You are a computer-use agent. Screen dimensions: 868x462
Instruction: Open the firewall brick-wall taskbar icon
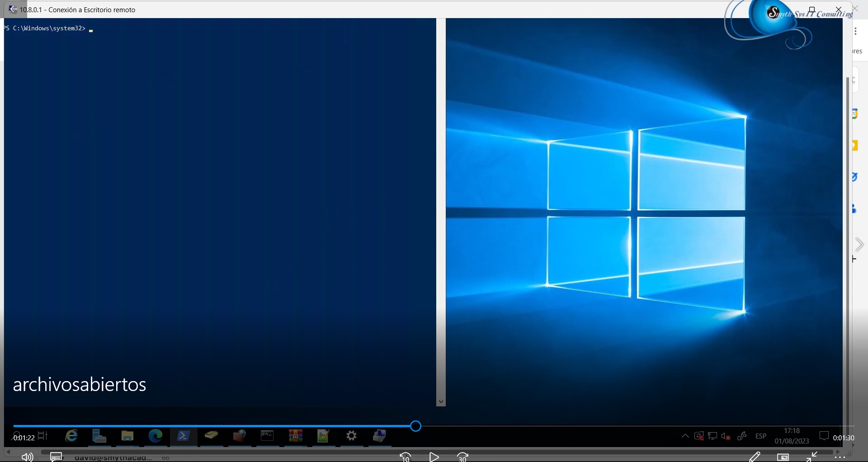coord(239,436)
